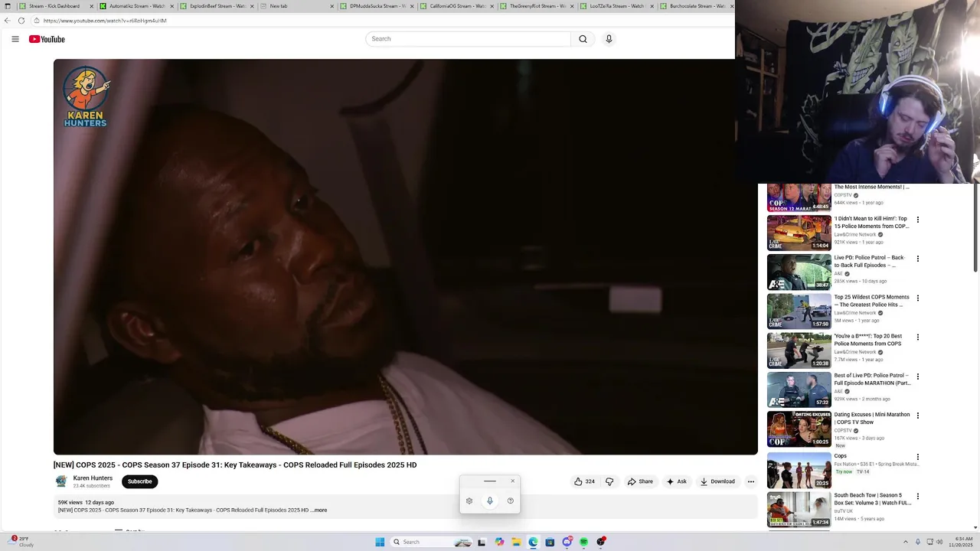This screenshot has width=980, height=551.
Task: Open the Ask AI button
Action: point(676,481)
